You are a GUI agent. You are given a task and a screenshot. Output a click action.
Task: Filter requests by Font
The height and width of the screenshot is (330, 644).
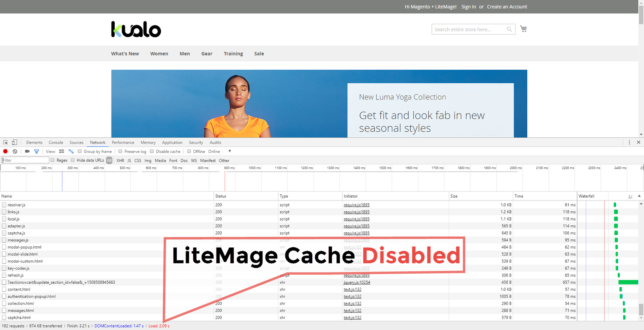(x=173, y=161)
